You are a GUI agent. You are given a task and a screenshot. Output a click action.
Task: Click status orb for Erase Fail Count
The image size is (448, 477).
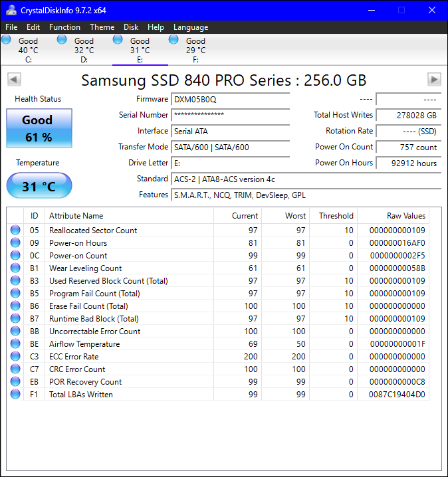[15, 306]
